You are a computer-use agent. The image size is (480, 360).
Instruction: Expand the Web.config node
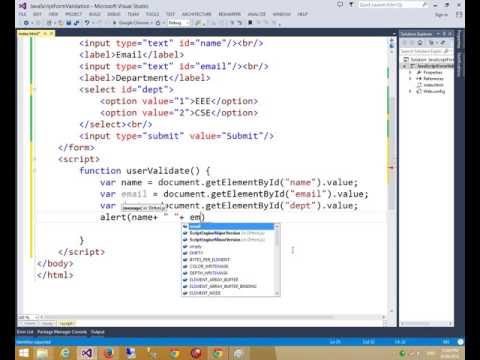(x=410, y=91)
